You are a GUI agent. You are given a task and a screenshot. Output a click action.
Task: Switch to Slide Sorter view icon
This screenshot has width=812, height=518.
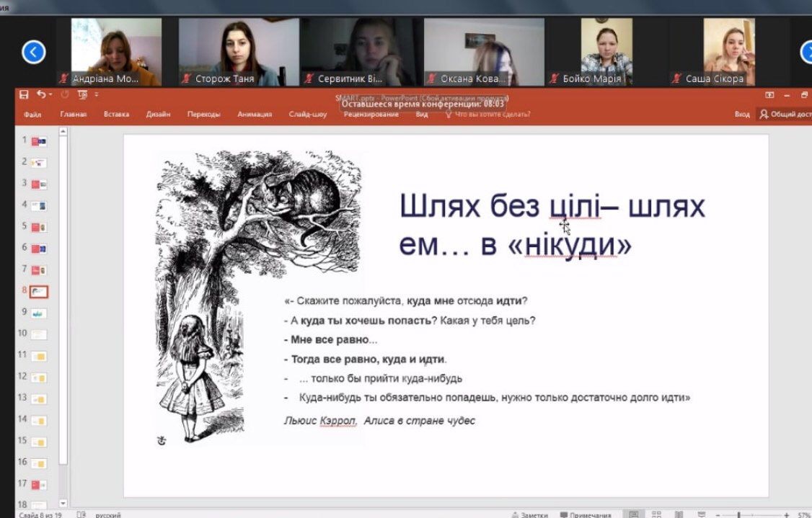click(657, 514)
